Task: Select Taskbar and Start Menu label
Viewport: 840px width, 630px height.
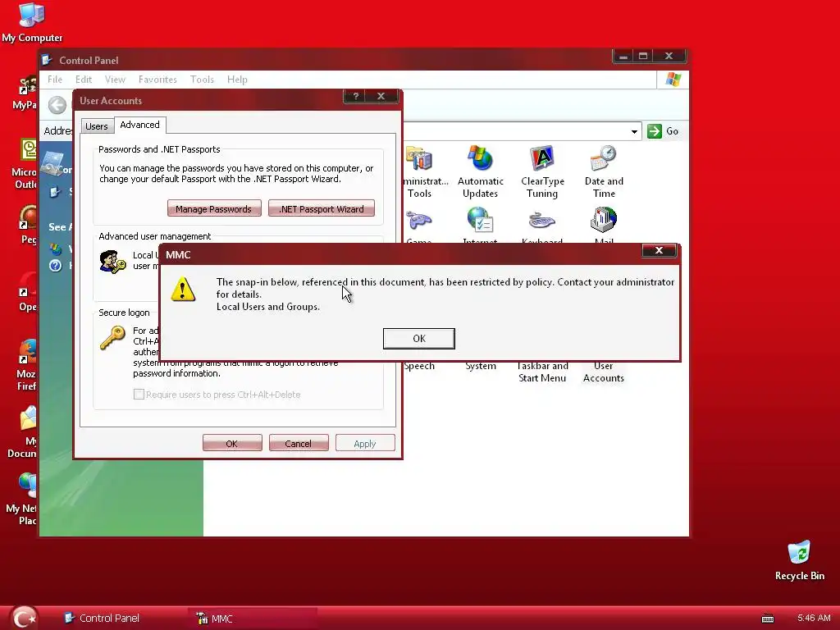Action: 542,372
